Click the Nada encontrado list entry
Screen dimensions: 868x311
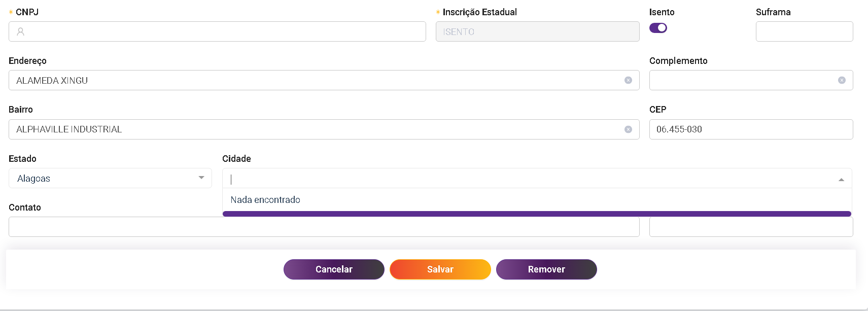[265, 200]
